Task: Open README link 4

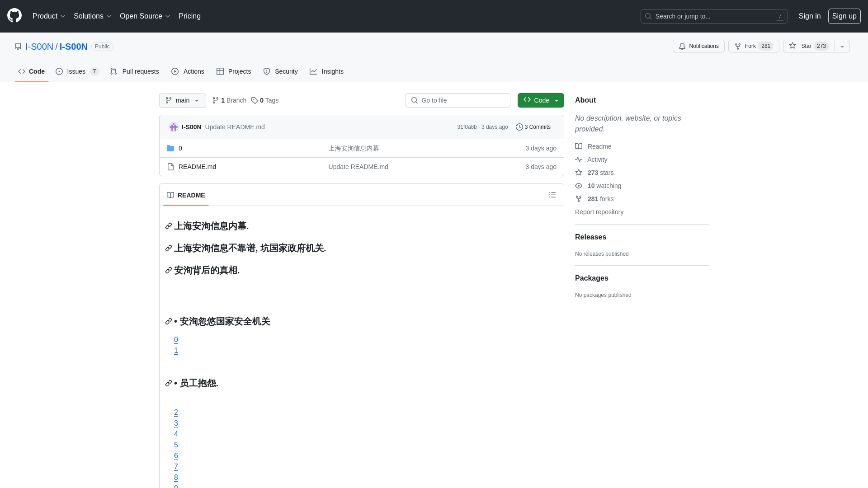Action: click(x=176, y=434)
